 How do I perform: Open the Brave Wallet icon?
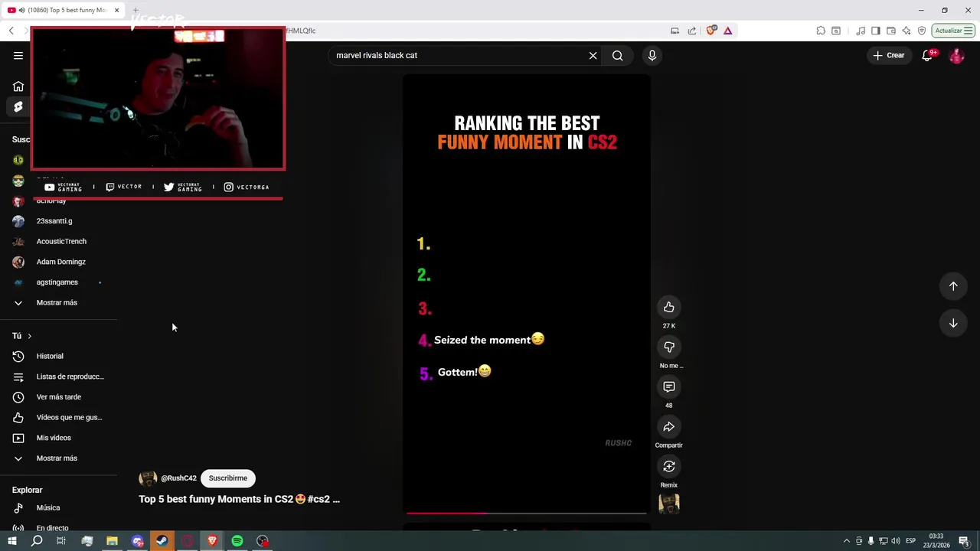(891, 31)
